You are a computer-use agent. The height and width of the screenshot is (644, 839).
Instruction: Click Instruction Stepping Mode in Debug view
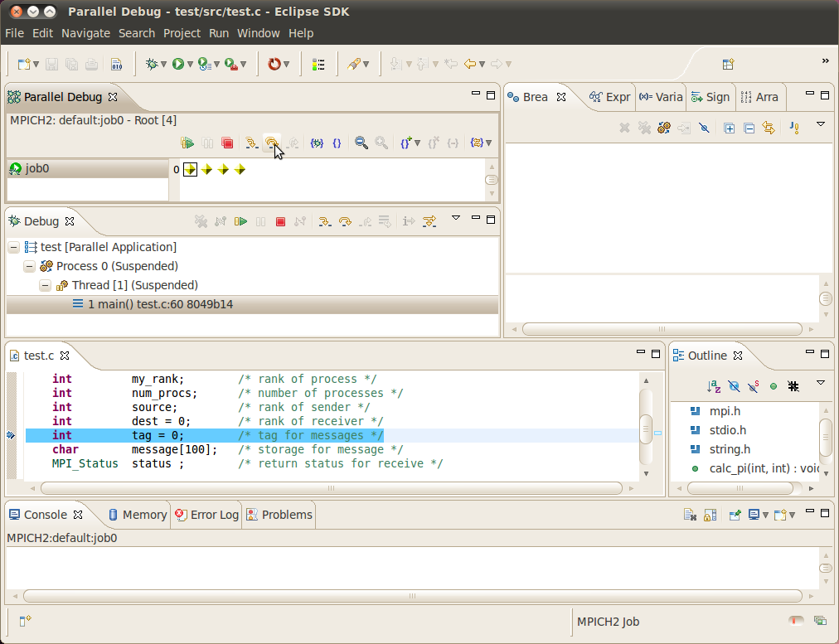pos(409,221)
